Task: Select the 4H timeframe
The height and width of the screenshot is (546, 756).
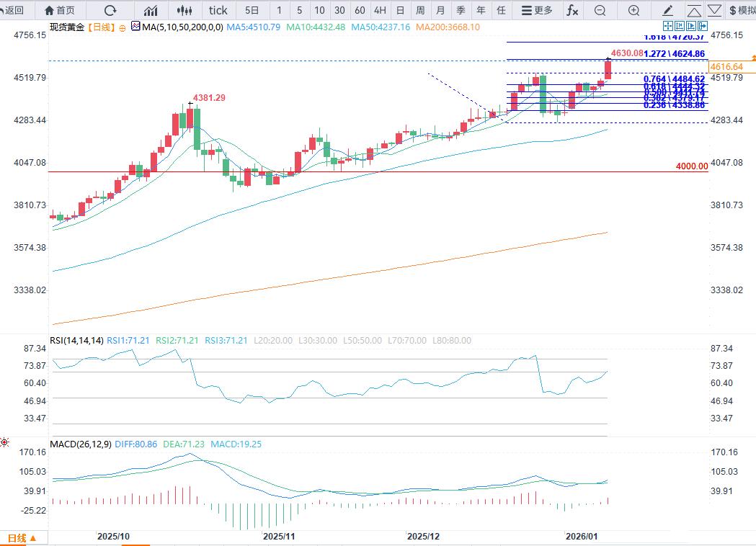Action: coord(380,10)
